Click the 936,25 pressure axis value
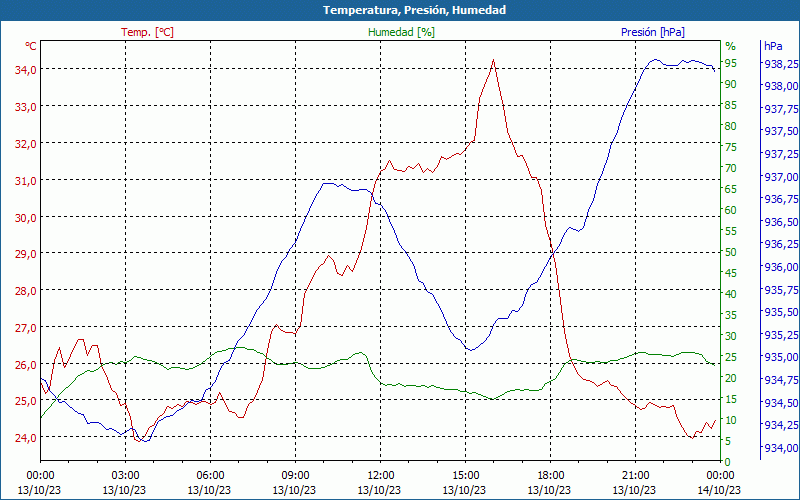The height and width of the screenshot is (500, 800). coord(781,244)
